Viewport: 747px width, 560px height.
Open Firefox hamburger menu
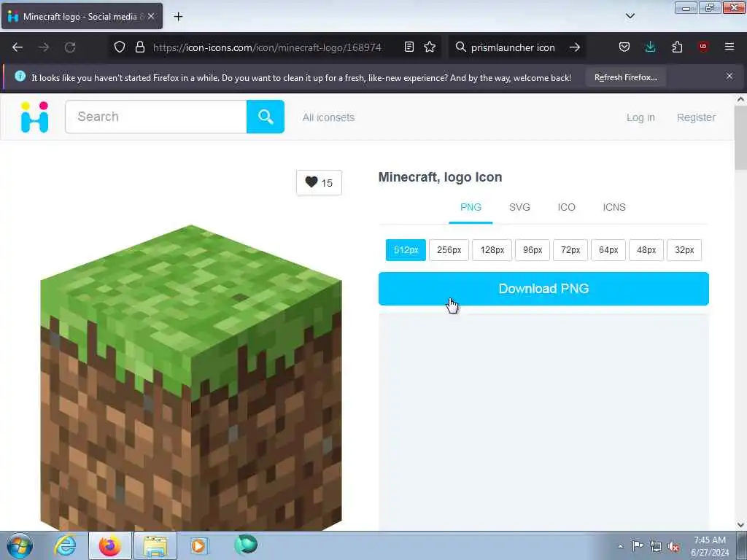click(x=729, y=47)
